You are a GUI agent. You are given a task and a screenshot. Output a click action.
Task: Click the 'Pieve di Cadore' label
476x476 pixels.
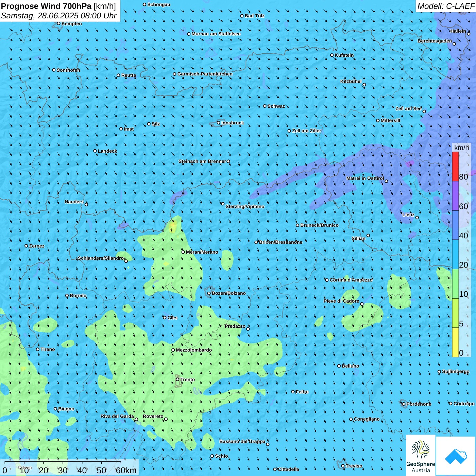tap(341, 301)
